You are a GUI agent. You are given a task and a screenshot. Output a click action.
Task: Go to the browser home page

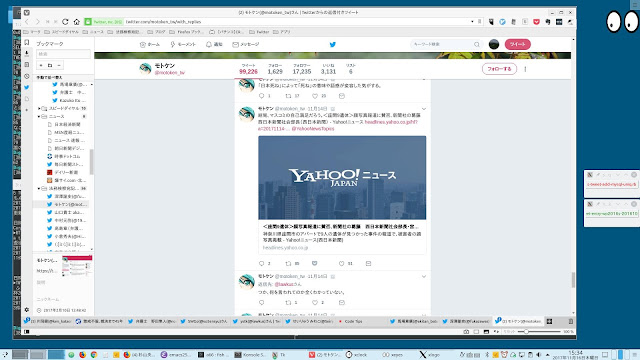(x=76, y=22)
